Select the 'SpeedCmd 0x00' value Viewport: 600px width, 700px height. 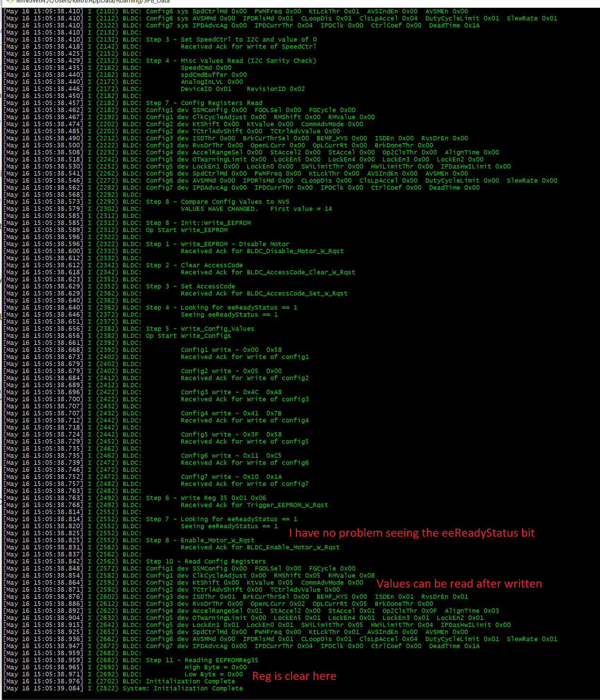pos(206,68)
